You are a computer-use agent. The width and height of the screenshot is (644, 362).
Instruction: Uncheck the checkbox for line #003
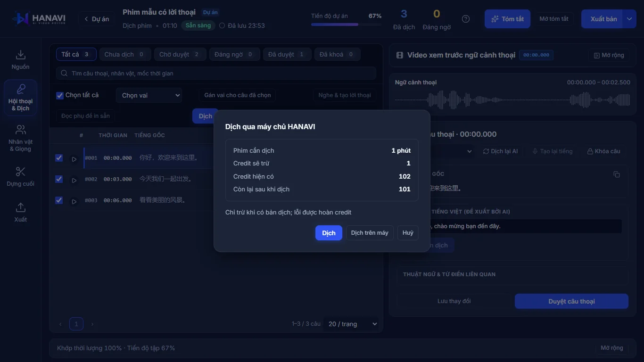59,200
